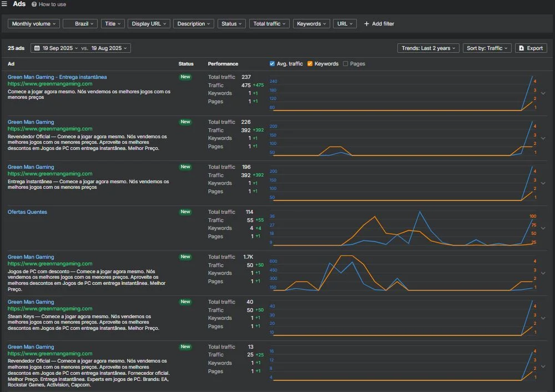Open the Monthly volume dropdown
555x392 pixels.
(34, 24)
